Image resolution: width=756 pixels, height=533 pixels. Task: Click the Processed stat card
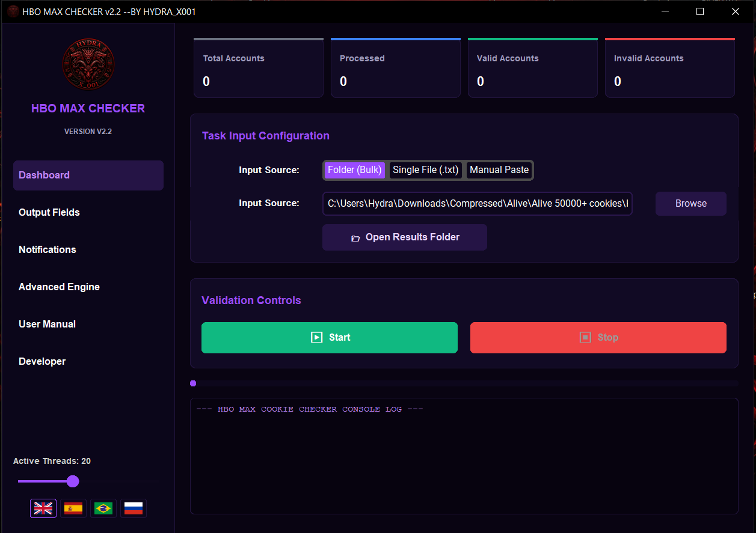pos(396,68)
